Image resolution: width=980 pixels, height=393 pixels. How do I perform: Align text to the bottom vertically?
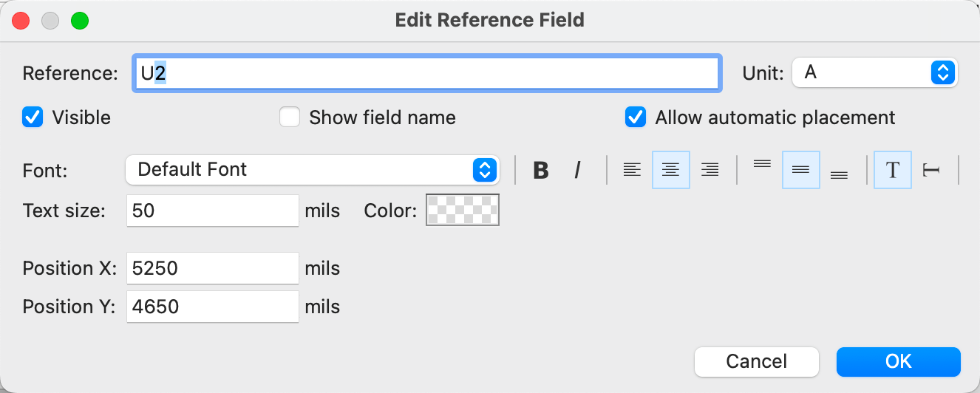[839, 170]
